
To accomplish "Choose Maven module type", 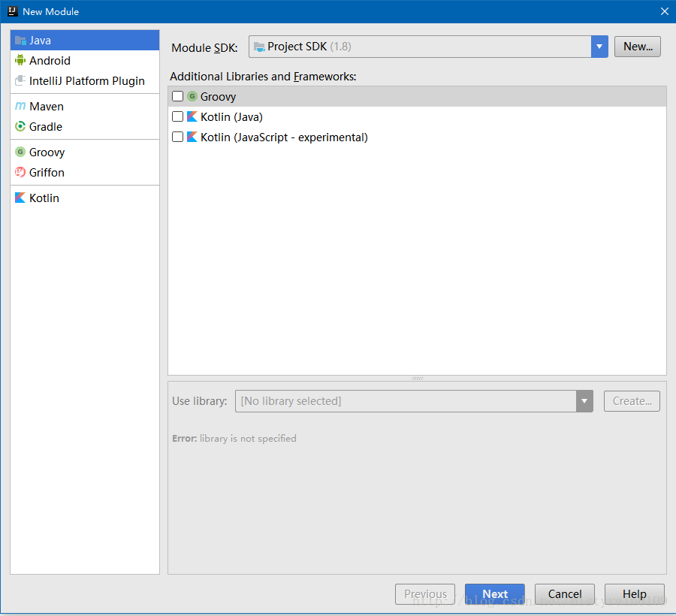I will pyautogui.click(x=85, y=106).
